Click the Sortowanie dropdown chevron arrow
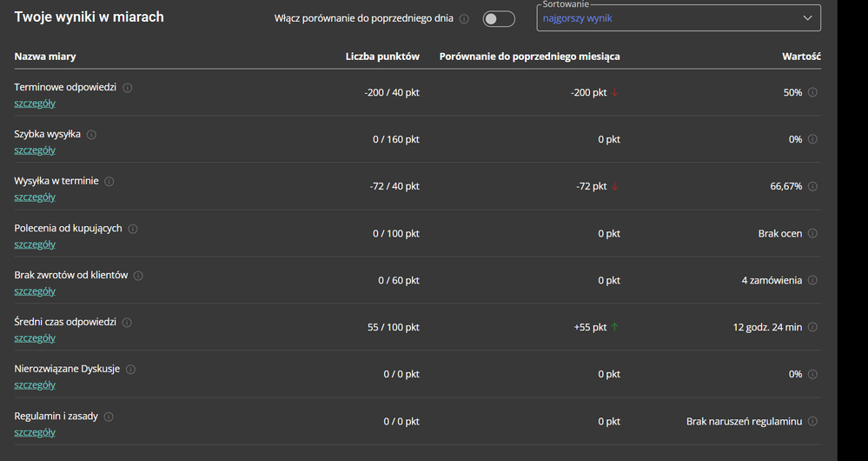868x461 pixels. coord(808,18)
